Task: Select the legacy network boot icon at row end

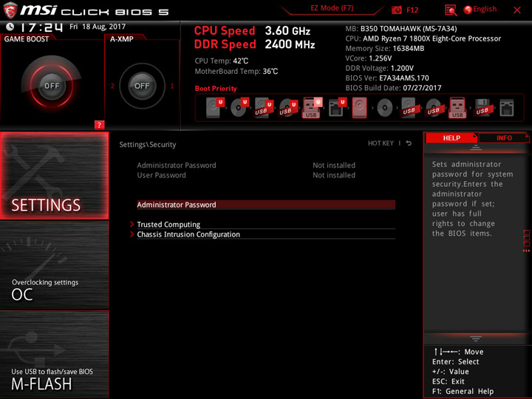Action: point(507,108)
